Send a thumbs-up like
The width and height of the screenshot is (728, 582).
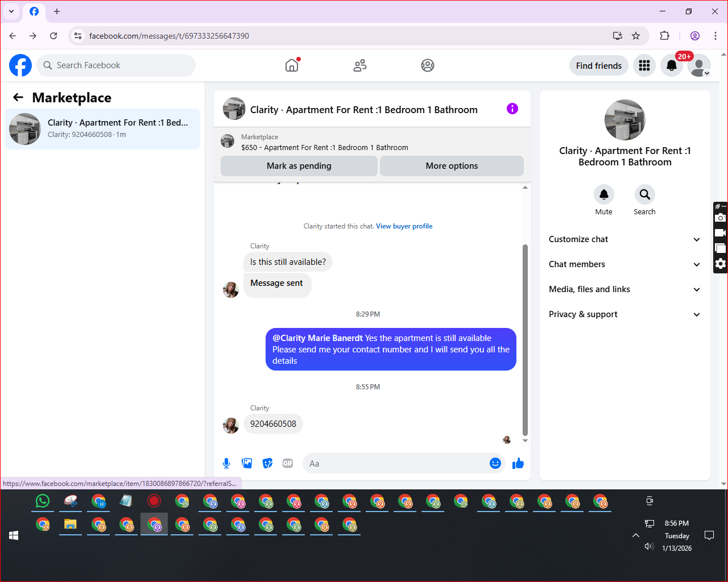pyautogui.click(x=518, y=463)
